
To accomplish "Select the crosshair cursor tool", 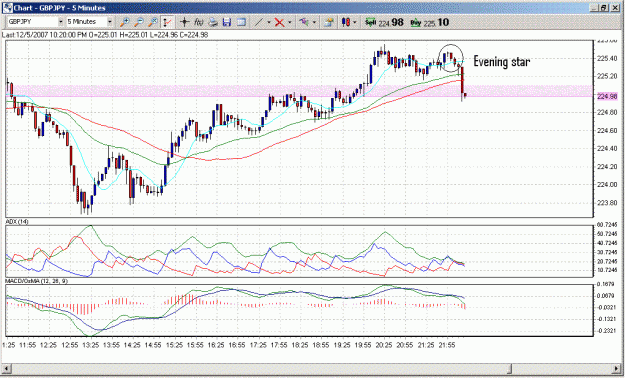I will [184, 22].
